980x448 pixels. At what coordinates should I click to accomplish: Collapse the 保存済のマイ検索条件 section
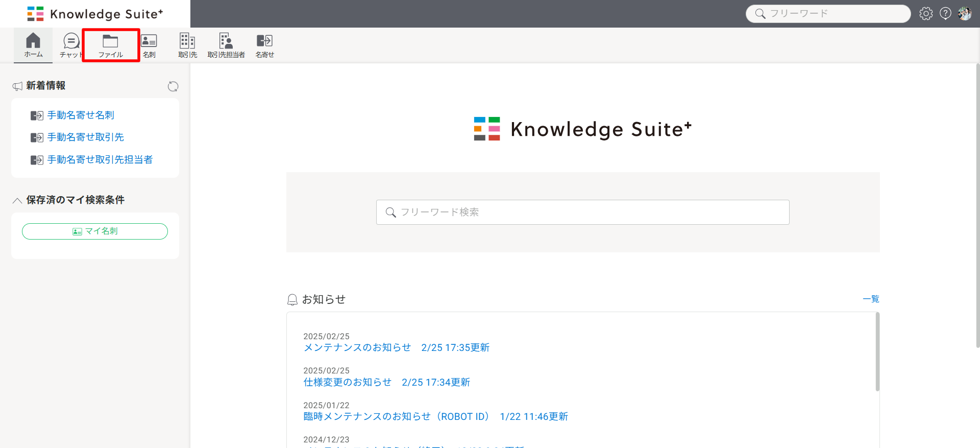[17, 200]
